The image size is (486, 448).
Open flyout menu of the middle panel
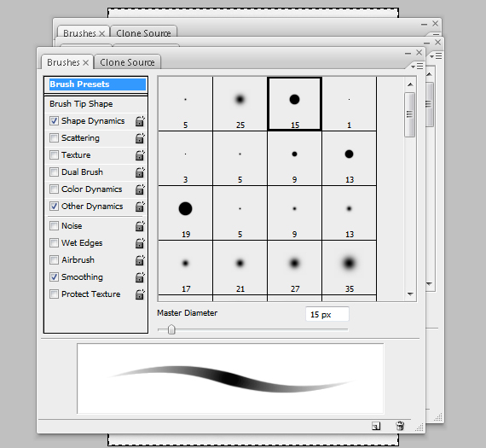pos(436,55)
